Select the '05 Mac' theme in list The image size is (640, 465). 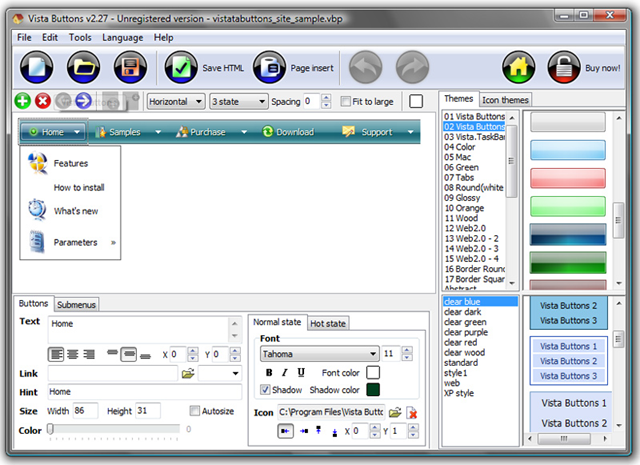pos(460,157)
